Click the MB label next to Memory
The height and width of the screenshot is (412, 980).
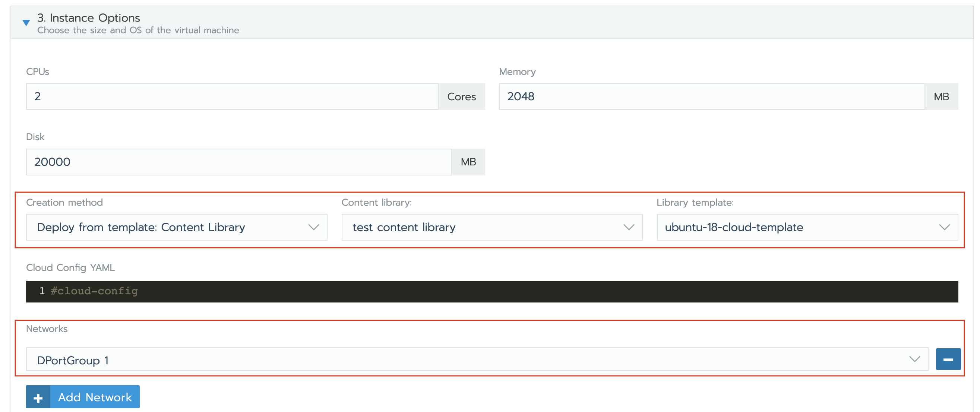(x=941, y=96)
